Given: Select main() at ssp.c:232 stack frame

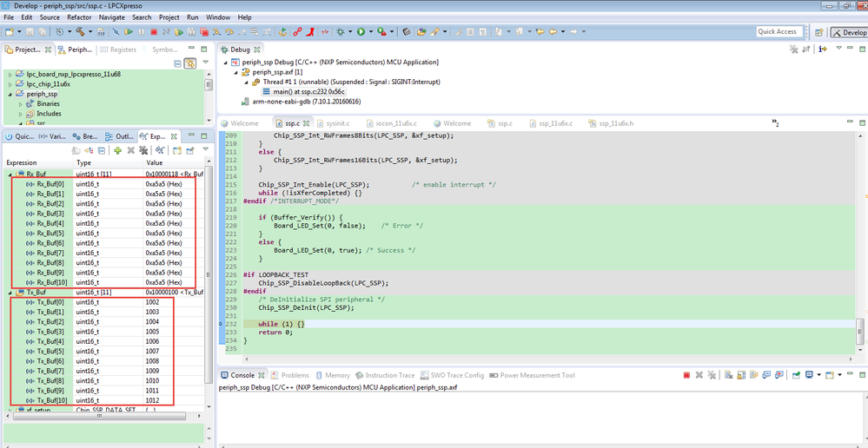Looking at the screenshot, I should (304, 92).
